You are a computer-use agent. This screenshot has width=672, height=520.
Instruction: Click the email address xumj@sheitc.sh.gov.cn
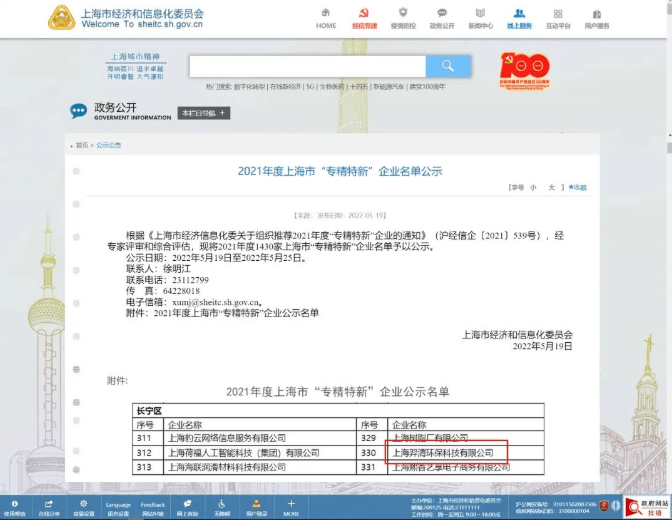tap(216, 302)
